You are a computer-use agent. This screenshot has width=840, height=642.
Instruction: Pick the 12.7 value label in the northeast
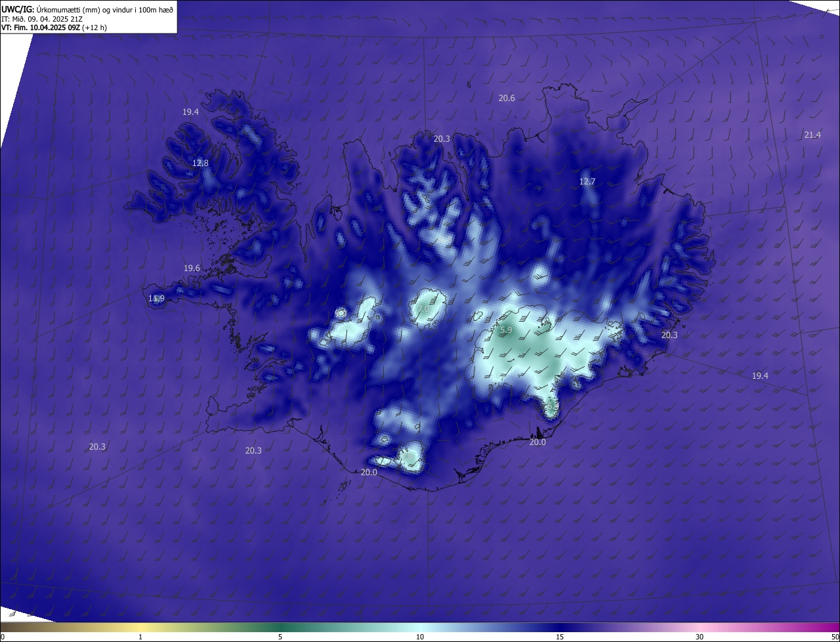pyautogui.click(x=587, y=182)
